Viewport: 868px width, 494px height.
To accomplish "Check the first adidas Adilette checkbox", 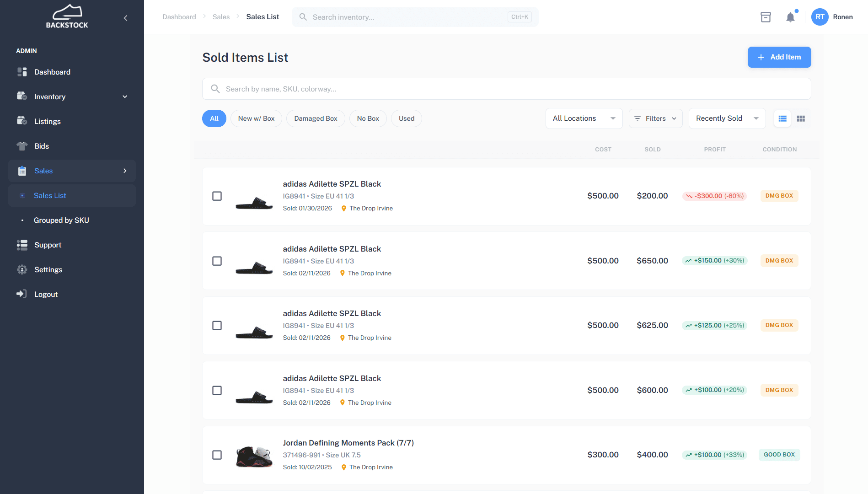I will click(x=217, y=196).
